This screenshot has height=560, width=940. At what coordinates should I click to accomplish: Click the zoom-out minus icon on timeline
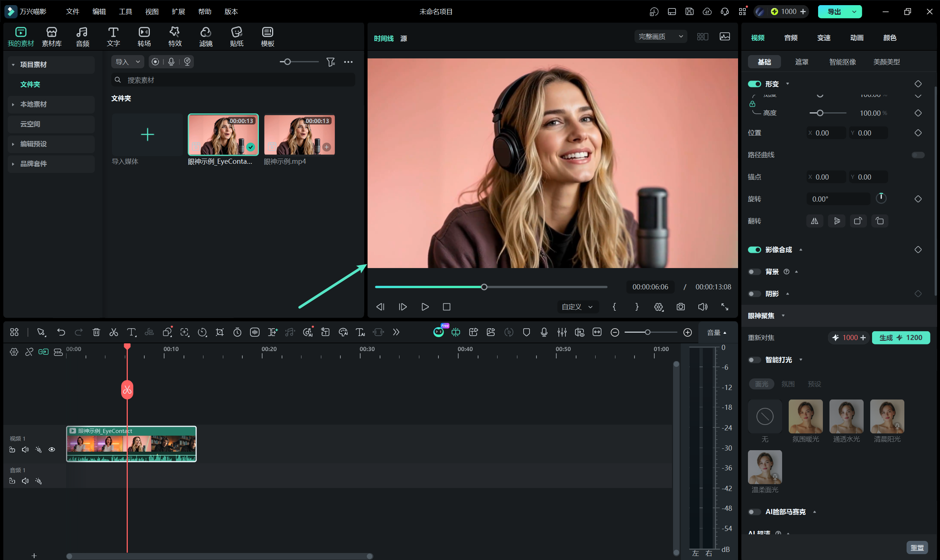(x=615, y=332)
